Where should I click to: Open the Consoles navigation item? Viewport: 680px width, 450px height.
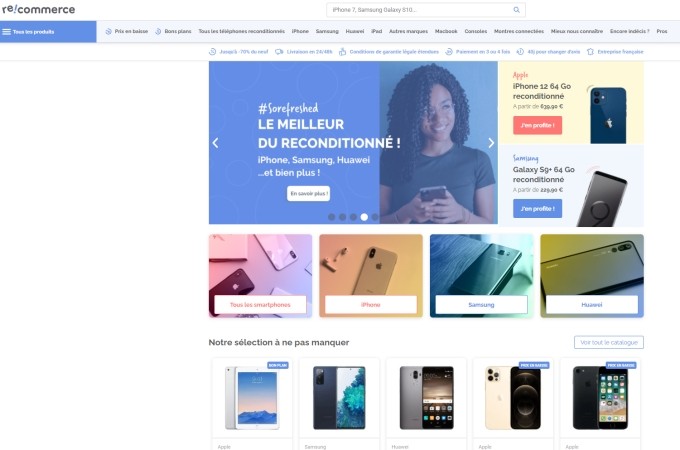coord(475,31)
